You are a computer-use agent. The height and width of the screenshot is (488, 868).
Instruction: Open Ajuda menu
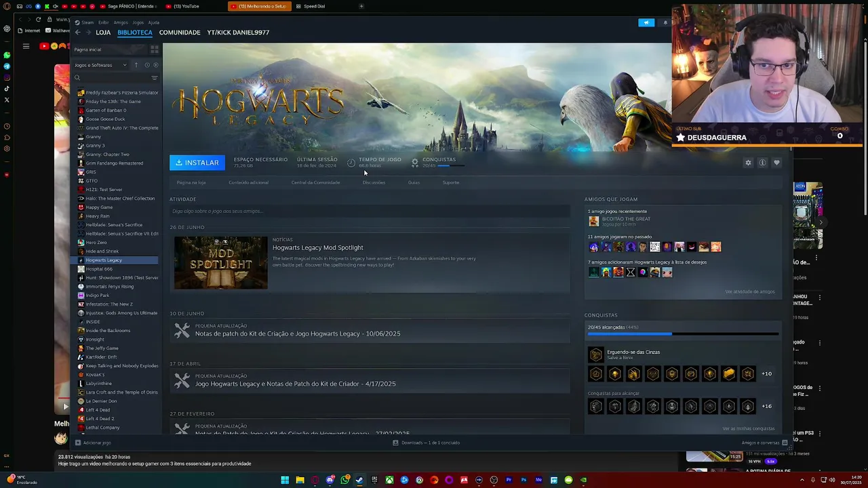pyautogui.click(x=154, y=22)
